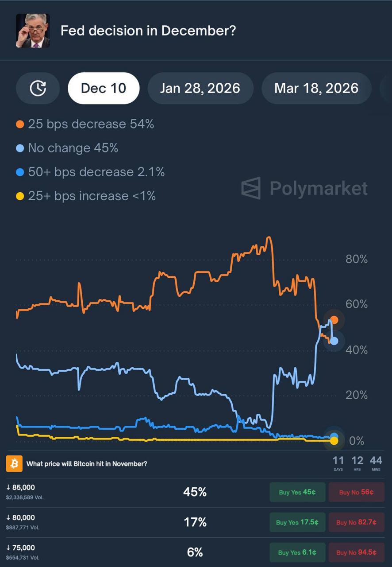Click the Bitcoin icon on the November market row
This screenshot has width=392, height=567.
click(x=15, y=463)
